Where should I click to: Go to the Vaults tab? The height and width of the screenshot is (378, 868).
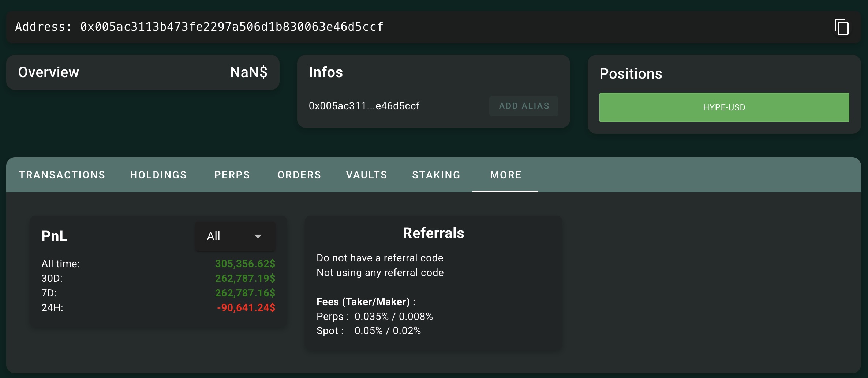pos(367,175)
